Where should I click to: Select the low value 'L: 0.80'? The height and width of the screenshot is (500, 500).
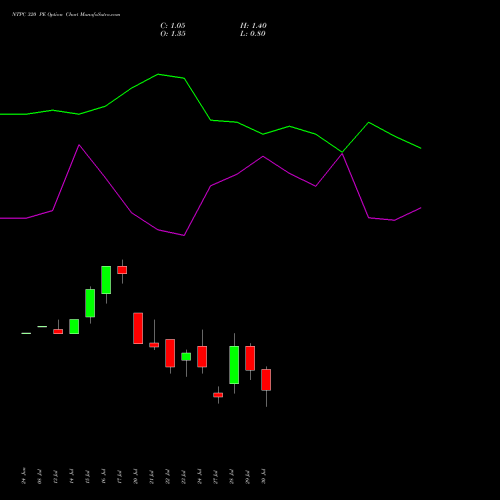pos(253,34)
